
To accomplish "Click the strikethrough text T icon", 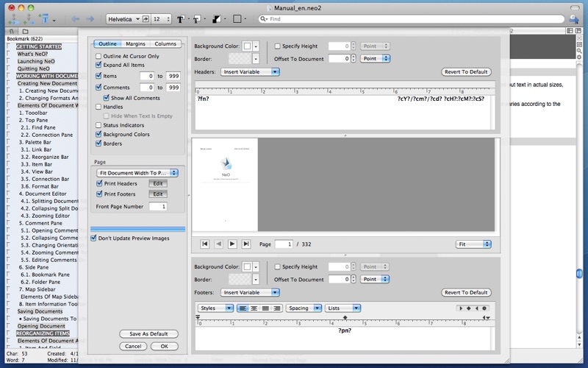I will (x=196, y=19).
